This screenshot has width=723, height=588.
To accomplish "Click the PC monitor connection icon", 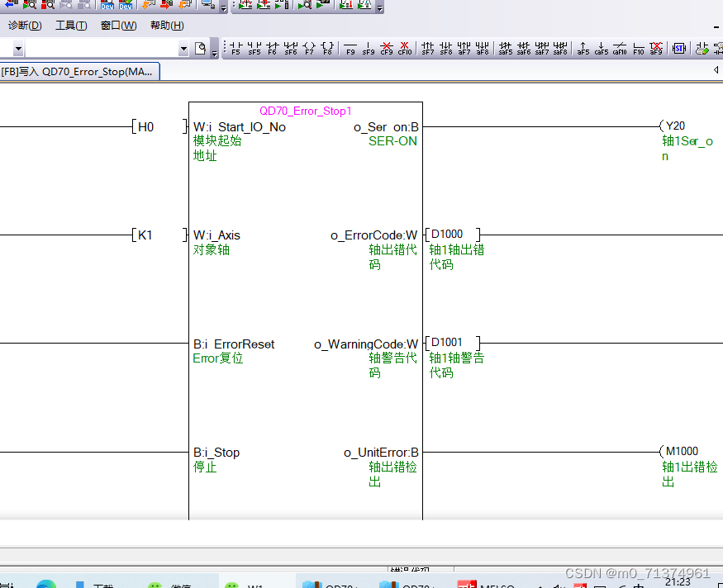I will (x=208, y=5).
